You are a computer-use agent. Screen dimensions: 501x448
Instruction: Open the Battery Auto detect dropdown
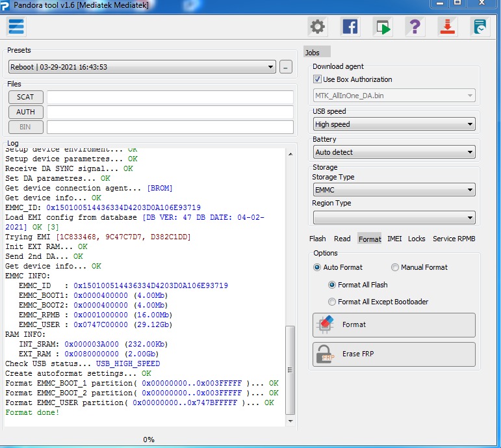[394, 152]
